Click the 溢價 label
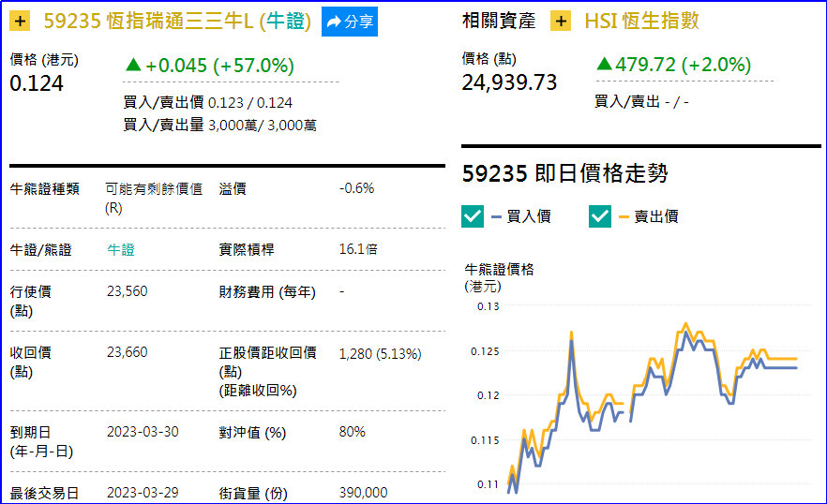Image resolution: width=827 pixels, height=504 pixels. point(233,188)
